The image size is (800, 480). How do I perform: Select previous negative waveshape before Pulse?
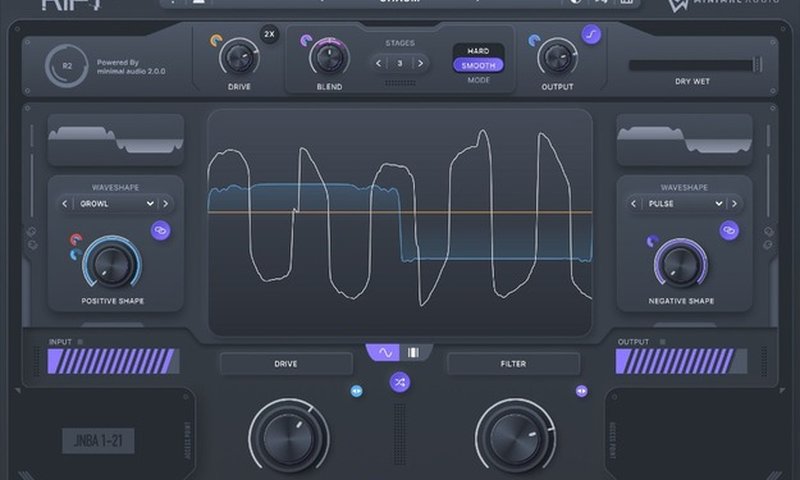click(633, 203)
